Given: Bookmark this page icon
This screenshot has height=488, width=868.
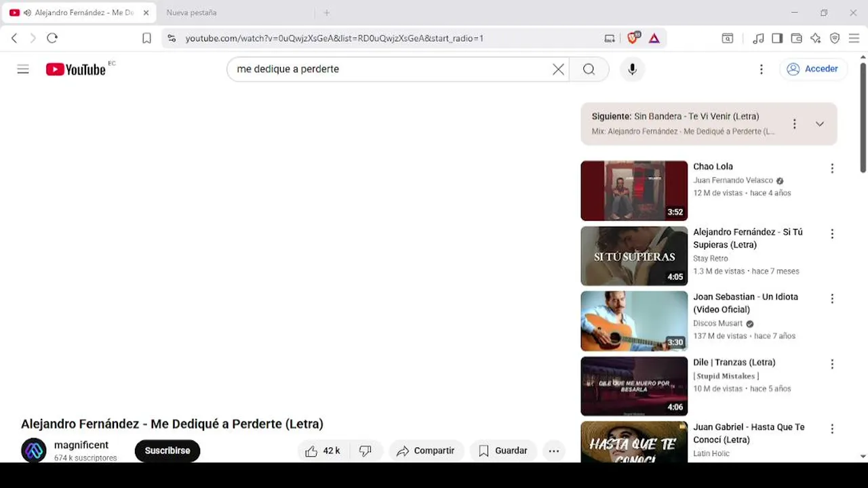Looking at the screenshot, I should click(146, 39).
